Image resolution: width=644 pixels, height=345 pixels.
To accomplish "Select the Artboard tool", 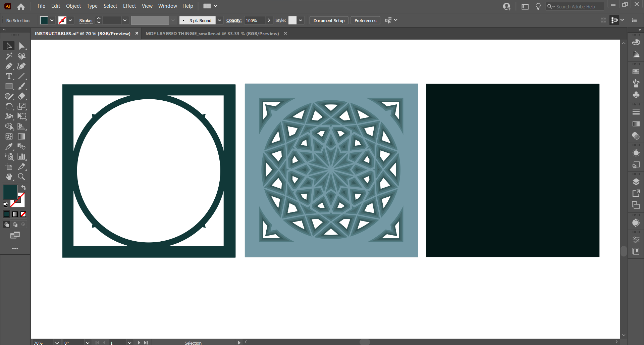I will pyautogui.click(x=9, y=167).
